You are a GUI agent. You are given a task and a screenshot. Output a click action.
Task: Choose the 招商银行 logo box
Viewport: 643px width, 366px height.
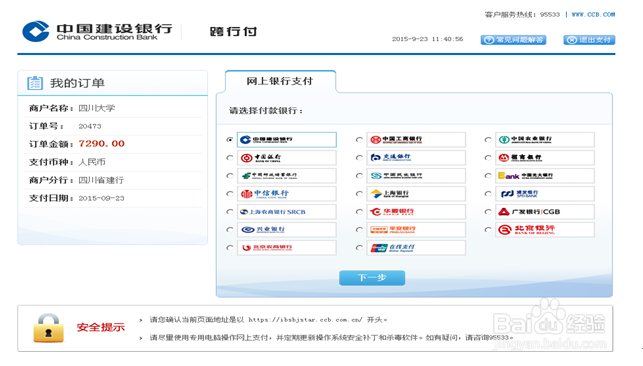545,158
